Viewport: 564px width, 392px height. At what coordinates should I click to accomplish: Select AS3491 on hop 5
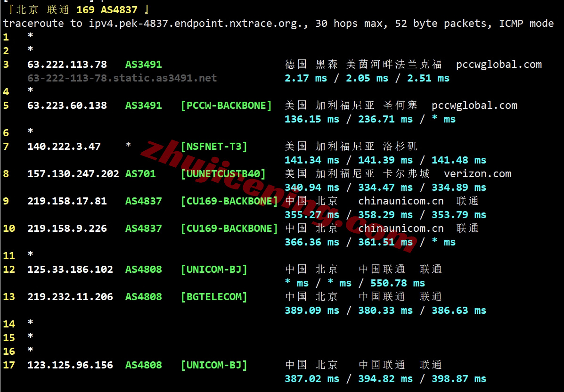144,106
